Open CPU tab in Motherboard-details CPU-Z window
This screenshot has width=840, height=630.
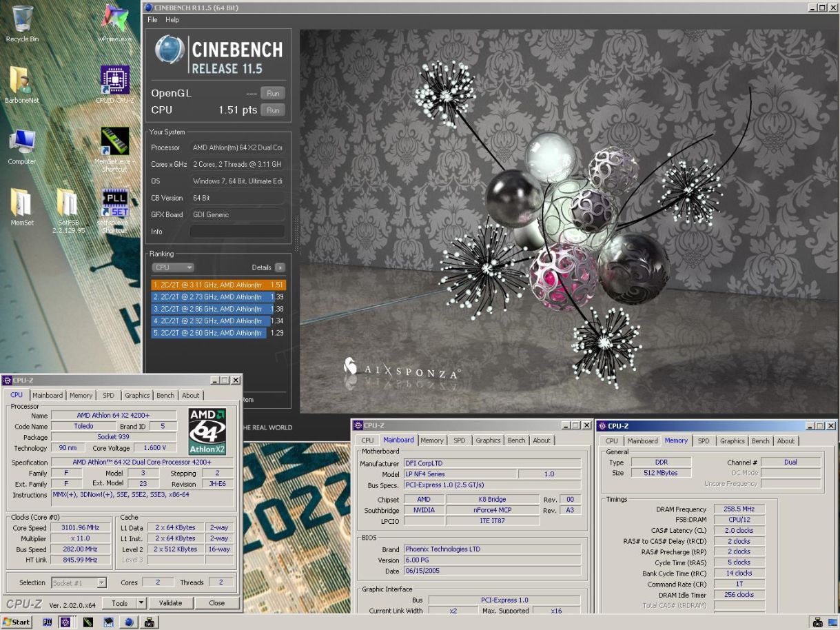[x=367, y=440]
